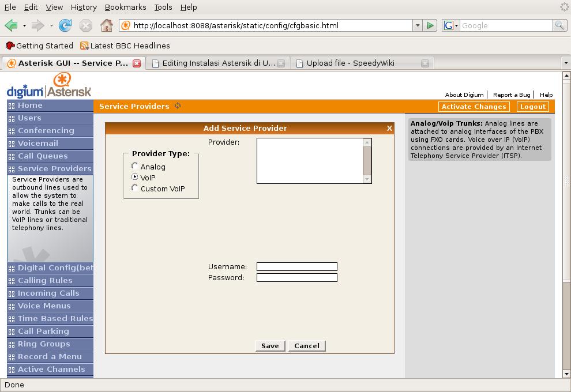Click the green Back arrow
571x392 pixels.
pos(11,25)
